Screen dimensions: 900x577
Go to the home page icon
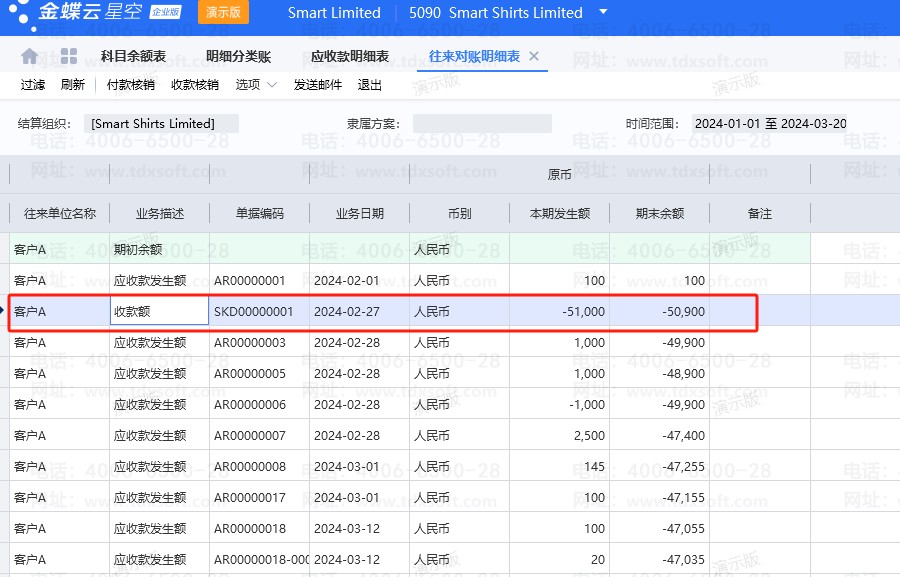29,56
